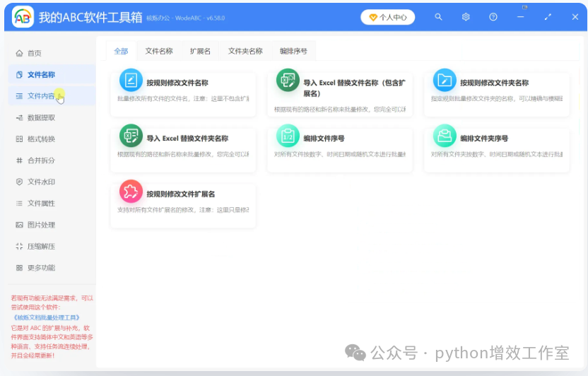Viewport: 588px width, 376px height.
Task: Switch to the 文件名称 tab
Action: tap(159, 51)
